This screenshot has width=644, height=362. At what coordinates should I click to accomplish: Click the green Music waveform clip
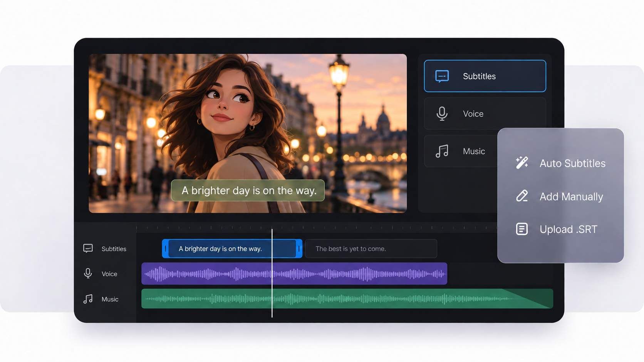(347, 299)
